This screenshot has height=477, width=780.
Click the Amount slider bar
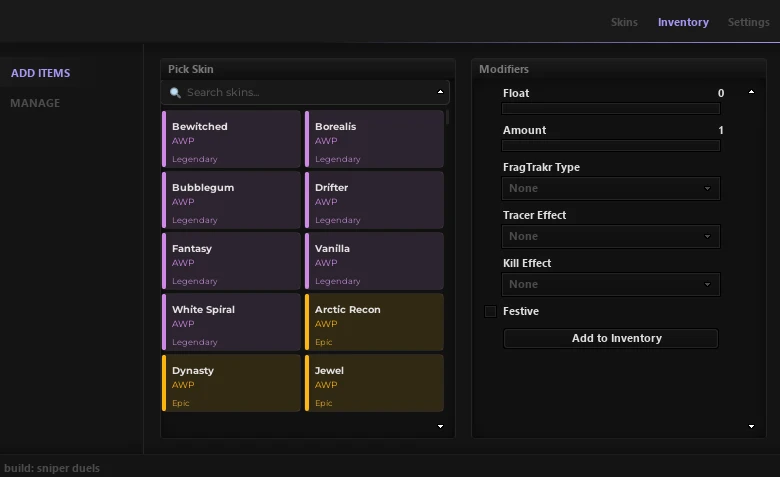coord(611,146)
